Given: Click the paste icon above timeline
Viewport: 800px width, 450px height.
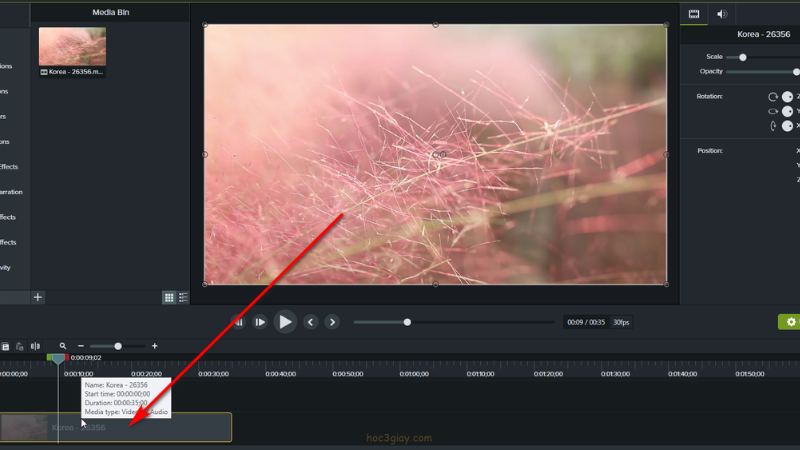Looking at the screenshot, I should (x=19, y=346).
